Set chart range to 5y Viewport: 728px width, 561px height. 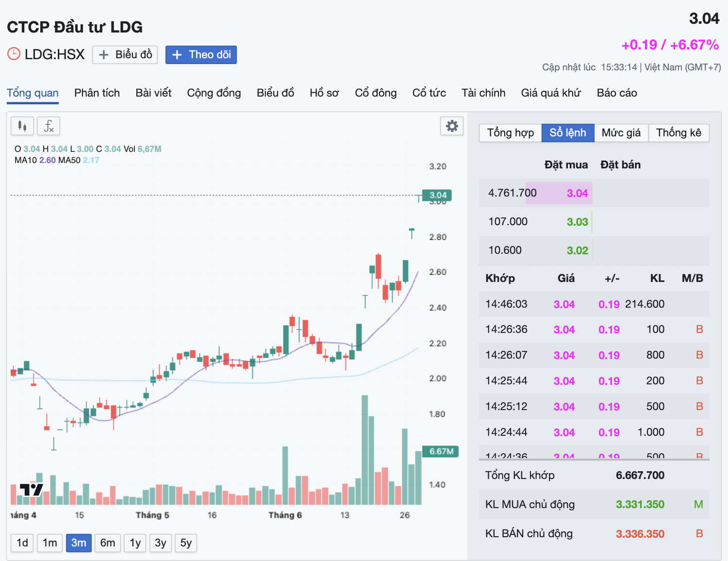[186, 543]
